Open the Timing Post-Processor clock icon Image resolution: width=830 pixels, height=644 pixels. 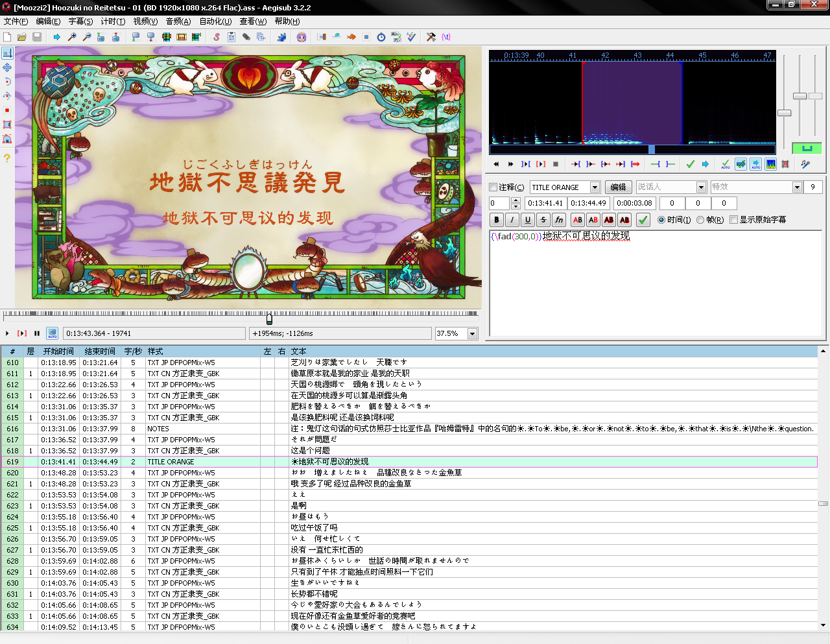tap(381, 37)
